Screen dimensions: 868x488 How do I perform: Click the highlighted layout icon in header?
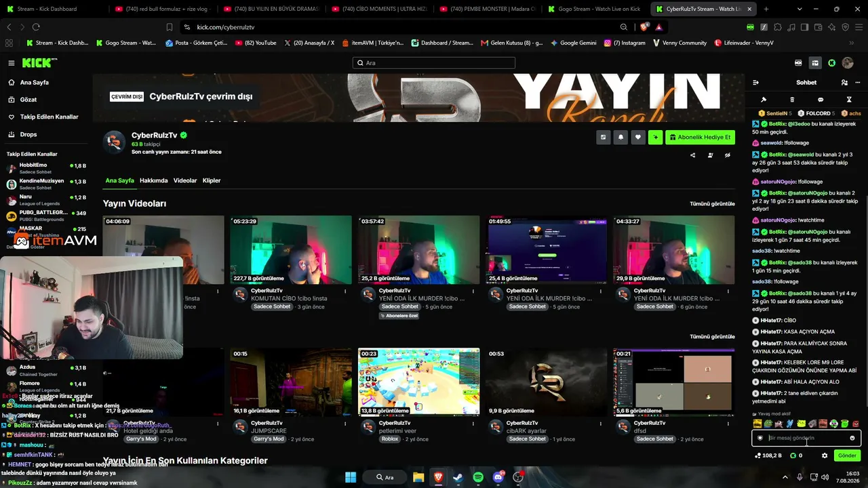815,63
